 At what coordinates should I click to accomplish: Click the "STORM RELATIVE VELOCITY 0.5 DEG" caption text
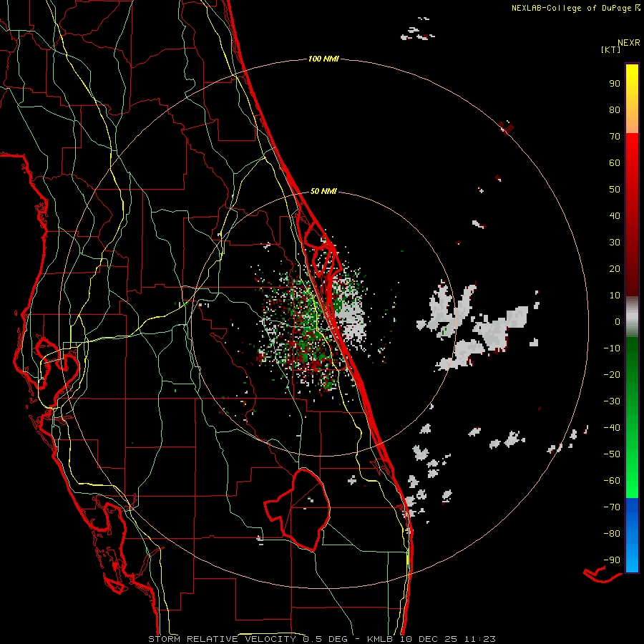click(x=248, y=639)
